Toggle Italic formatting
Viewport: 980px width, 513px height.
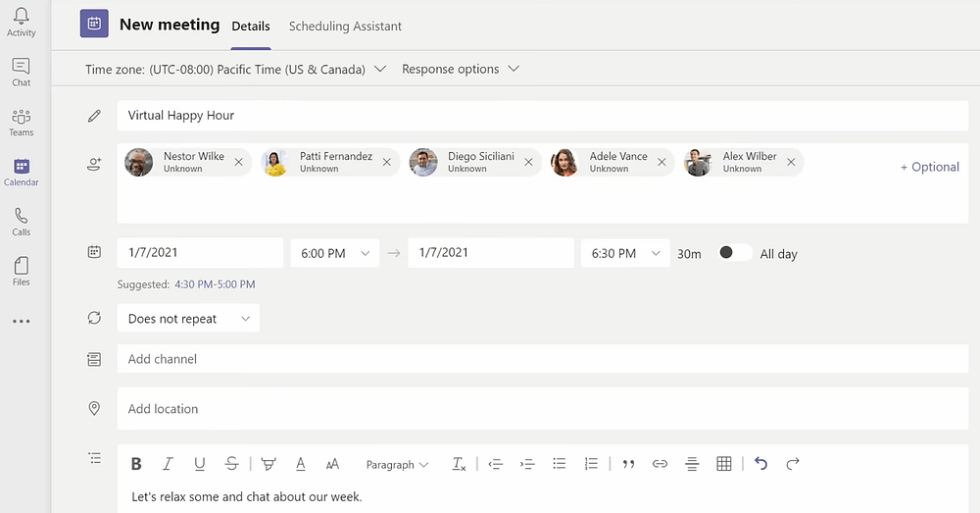click(168, 464)
